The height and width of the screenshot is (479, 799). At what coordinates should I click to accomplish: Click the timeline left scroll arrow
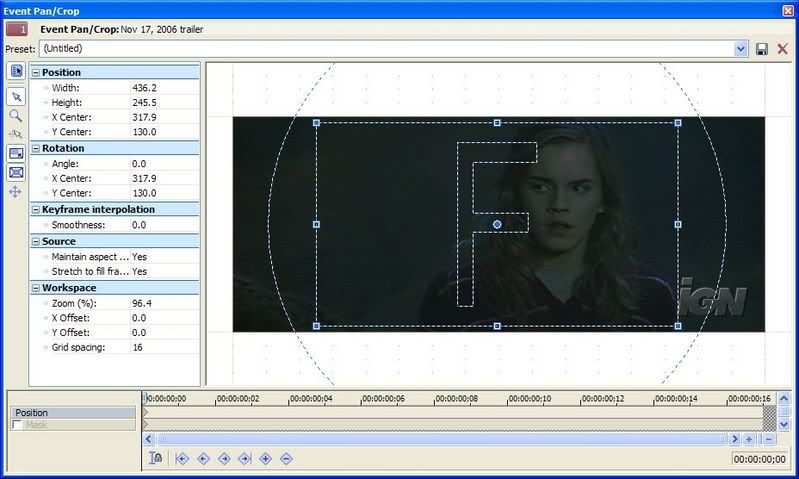coord(148,439)
